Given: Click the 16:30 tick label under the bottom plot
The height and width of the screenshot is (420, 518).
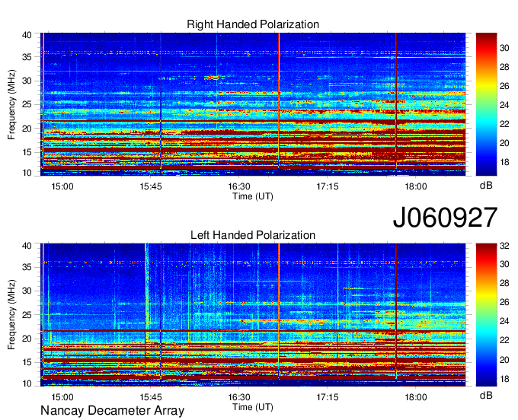Looking at the screenshot, I should tap(239, 397).
